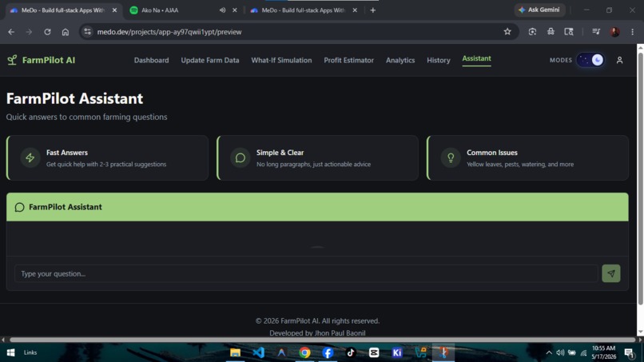Open CapCut from the taskbar
This screenshot has height=362, width=644.
pyautogui.click(x=374, y=352)
